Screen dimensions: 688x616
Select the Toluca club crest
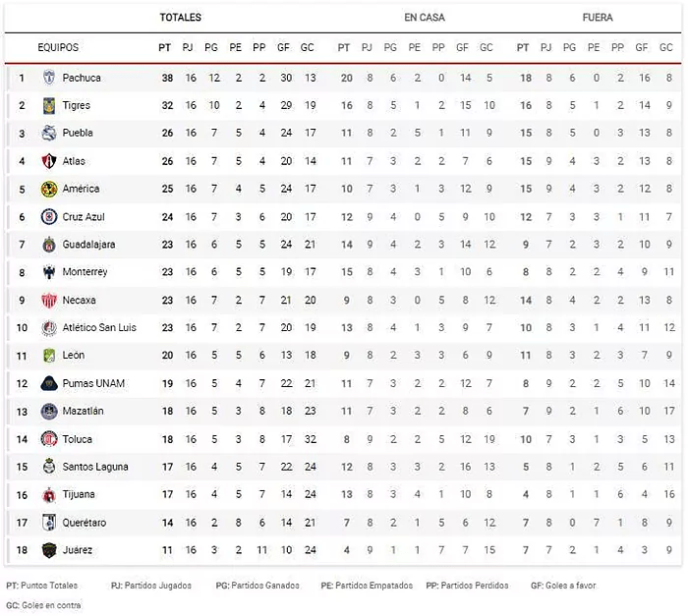48,439
